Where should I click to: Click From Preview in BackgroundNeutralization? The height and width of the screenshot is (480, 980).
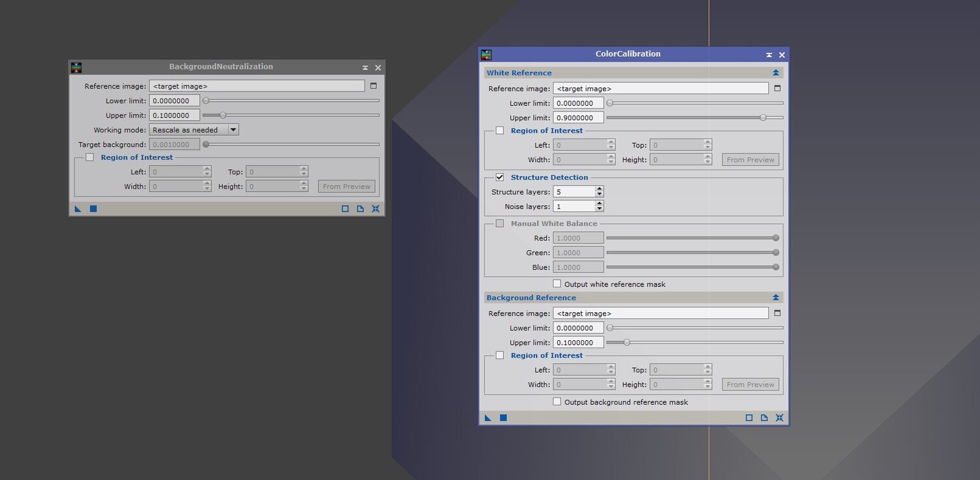[x=347, y=187]
